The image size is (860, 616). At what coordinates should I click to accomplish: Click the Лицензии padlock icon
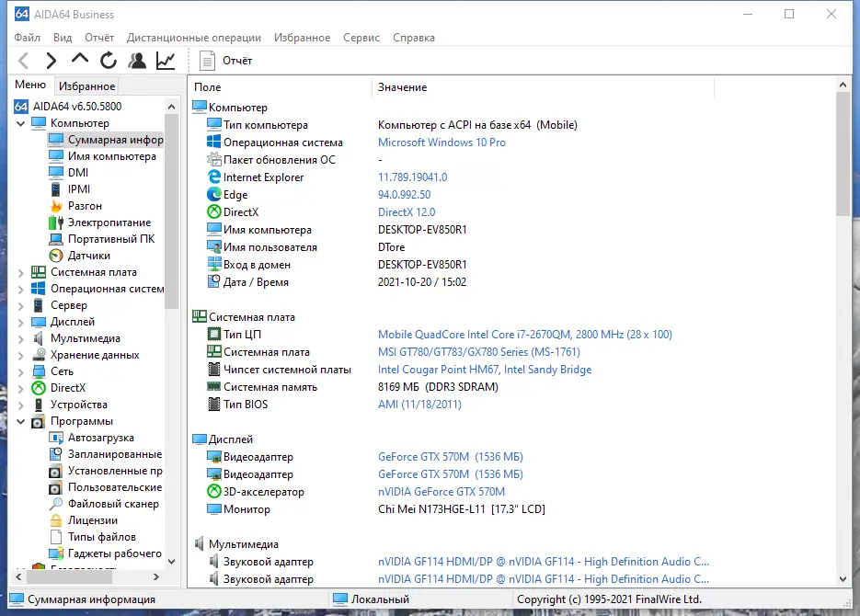pyautogui.click(x=57, y=519)
